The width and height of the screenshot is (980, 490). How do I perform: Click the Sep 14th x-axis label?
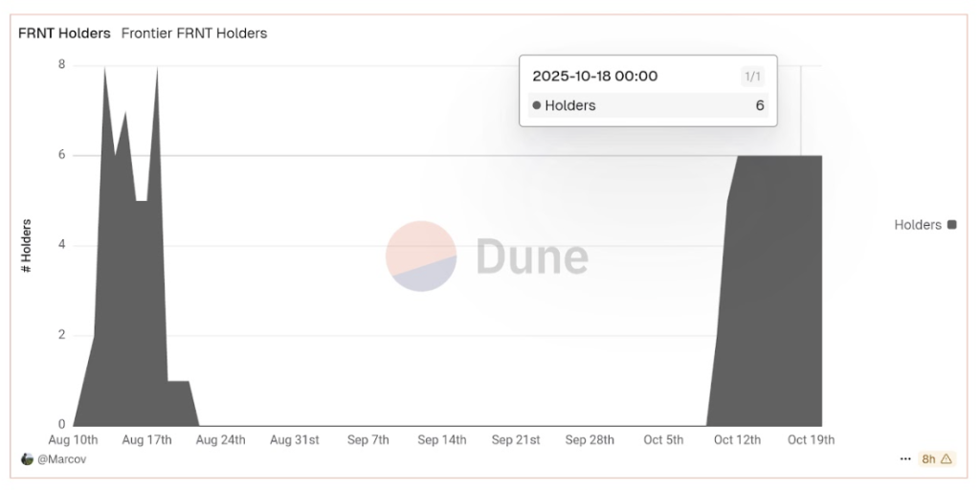[441, 440]
